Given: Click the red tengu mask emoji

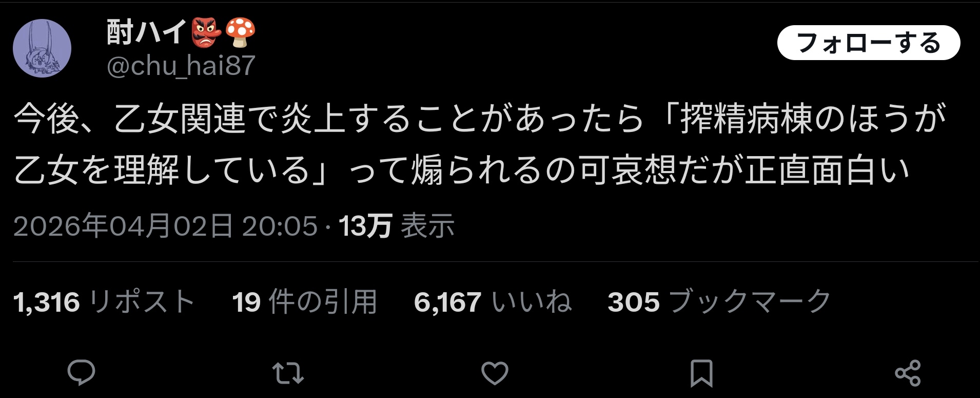Looking at the screenshot, I should coord(206,32).
